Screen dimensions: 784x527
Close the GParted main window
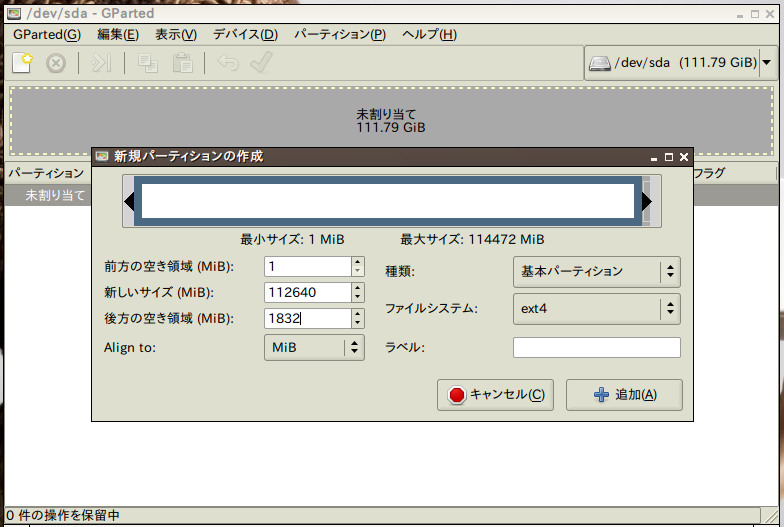(770, 14)
